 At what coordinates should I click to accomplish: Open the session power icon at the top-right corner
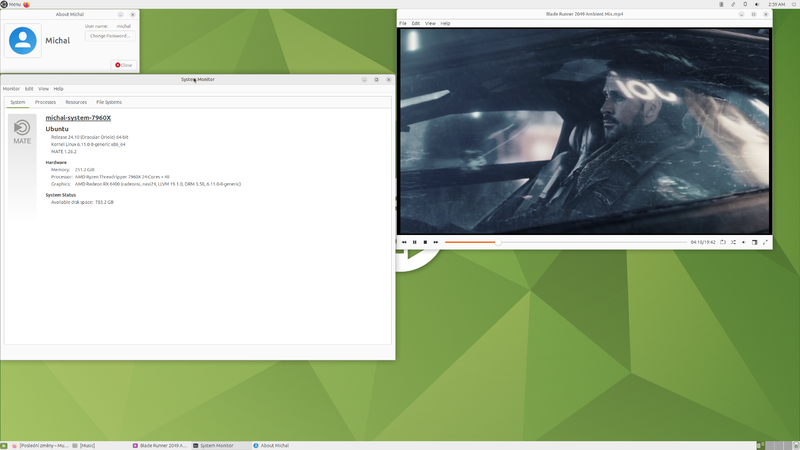[795, 4]
